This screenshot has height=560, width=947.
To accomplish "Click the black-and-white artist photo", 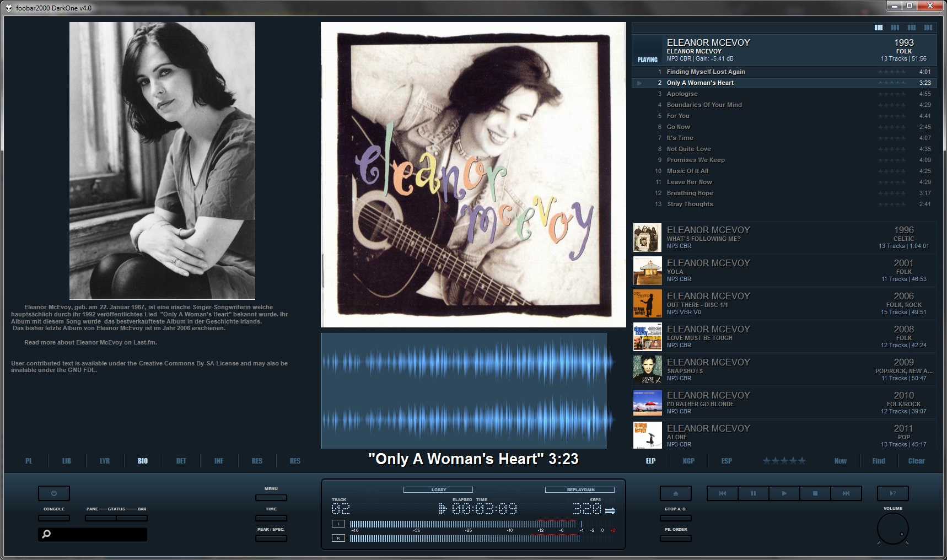I will tap(162, 160).
